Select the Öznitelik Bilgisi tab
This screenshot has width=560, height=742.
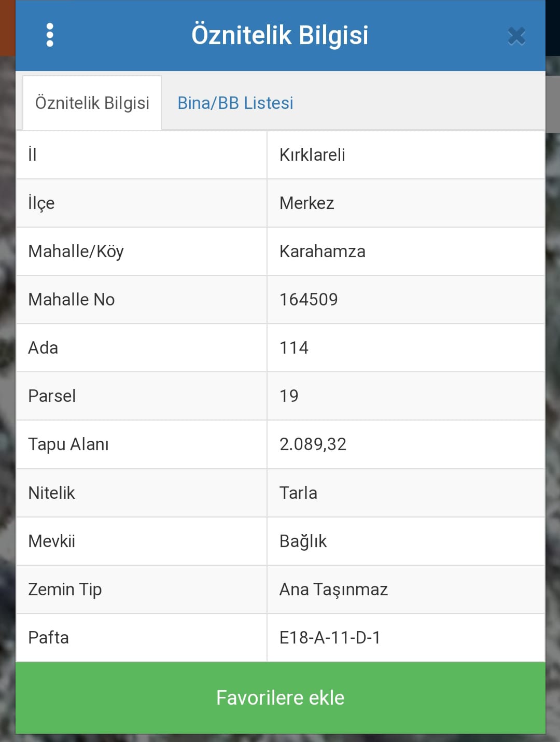click(92, 103)
